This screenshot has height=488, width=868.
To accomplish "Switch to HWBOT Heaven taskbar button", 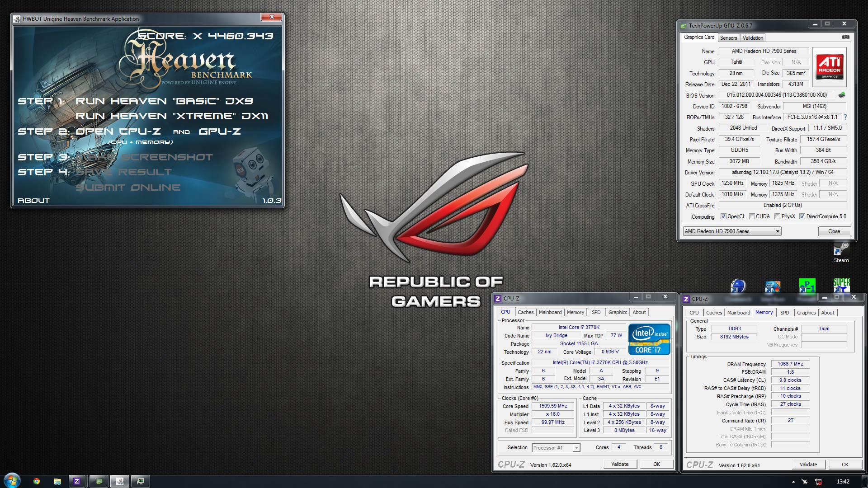I will coord(120,481).
